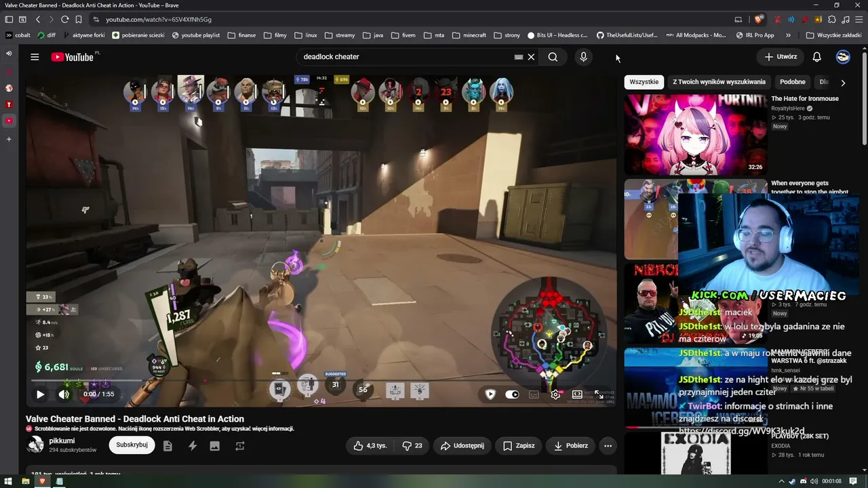Screen dimensions: 868x488
Task: Click the browser address bar
Action: click(407, 20)
